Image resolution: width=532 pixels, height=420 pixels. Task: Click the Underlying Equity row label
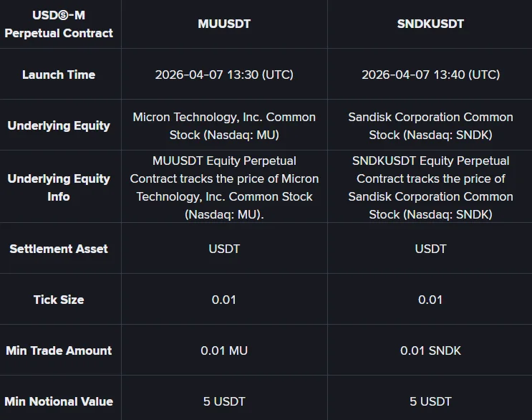(x=59, y=125)
